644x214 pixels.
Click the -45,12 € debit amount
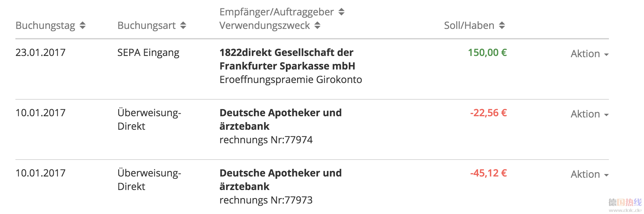tap(489, 173)
